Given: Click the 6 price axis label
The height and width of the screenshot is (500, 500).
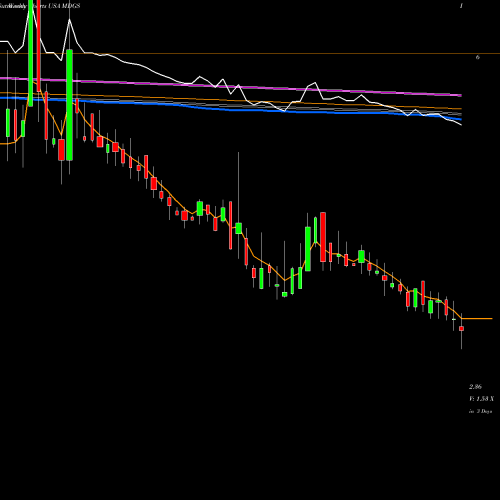Looking at the screenshot, I should click(x=478, y=57).
